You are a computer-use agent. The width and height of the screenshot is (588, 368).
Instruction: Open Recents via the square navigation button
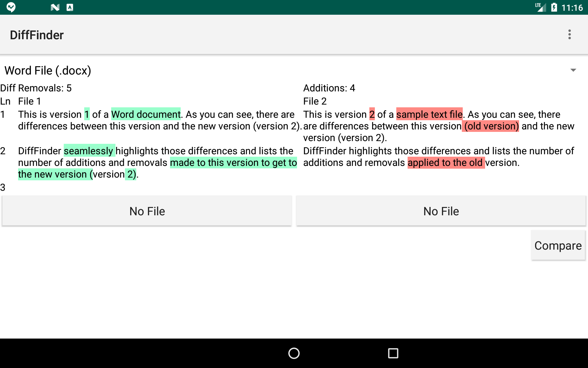[393, 353]
